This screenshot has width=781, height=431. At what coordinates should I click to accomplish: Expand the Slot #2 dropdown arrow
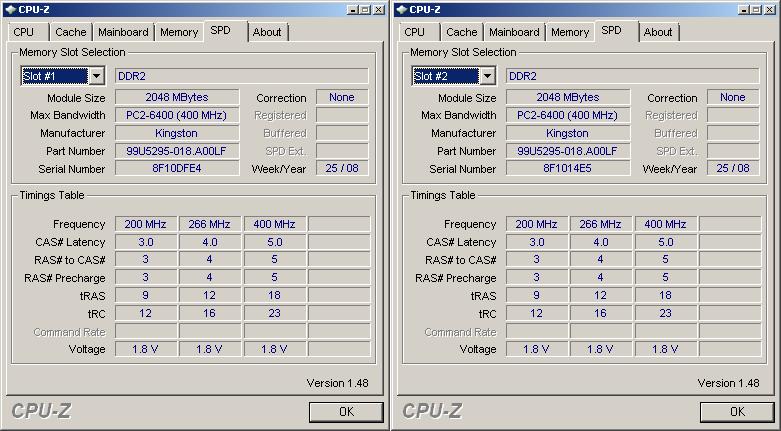487,76
